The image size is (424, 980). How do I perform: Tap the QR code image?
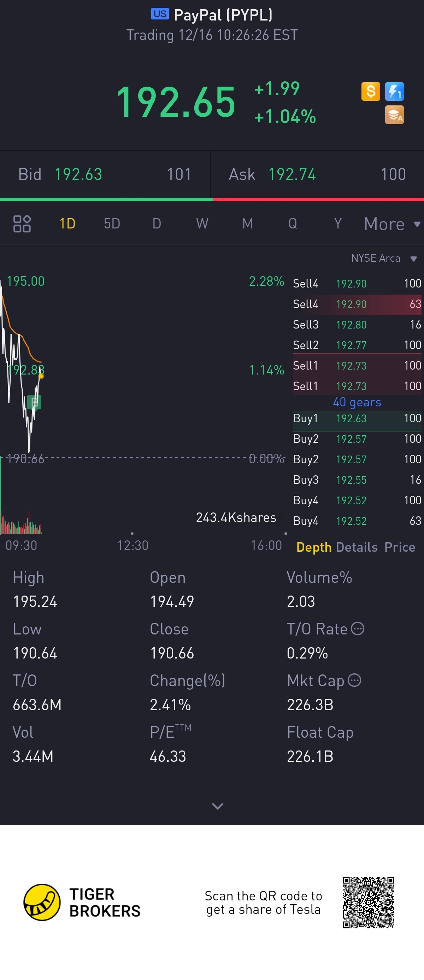(x=368, y=903)
